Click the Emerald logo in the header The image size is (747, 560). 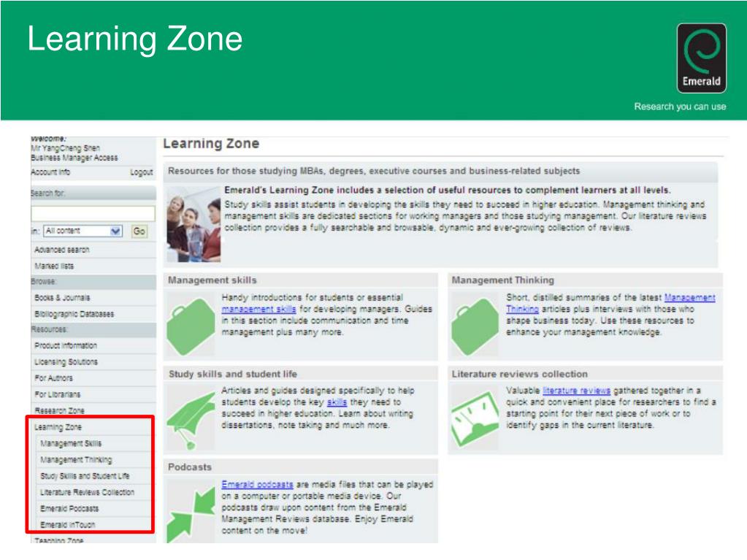click(x=701, y=58)
